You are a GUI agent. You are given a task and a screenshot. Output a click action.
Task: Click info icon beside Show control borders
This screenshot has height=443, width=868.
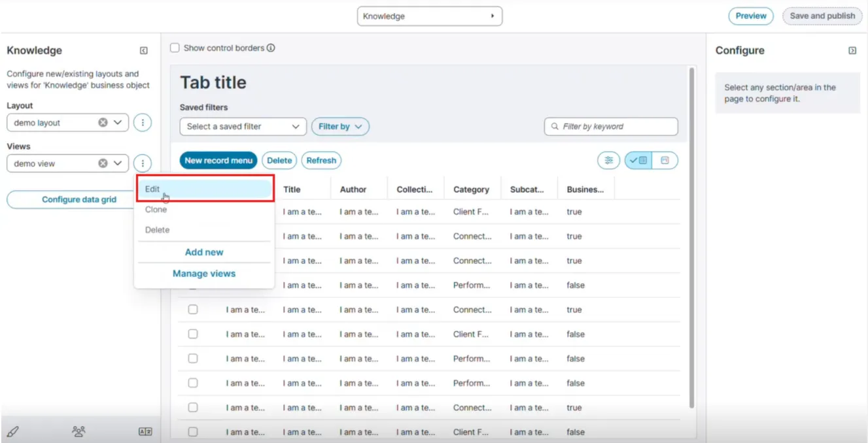[x=271, y=48]
